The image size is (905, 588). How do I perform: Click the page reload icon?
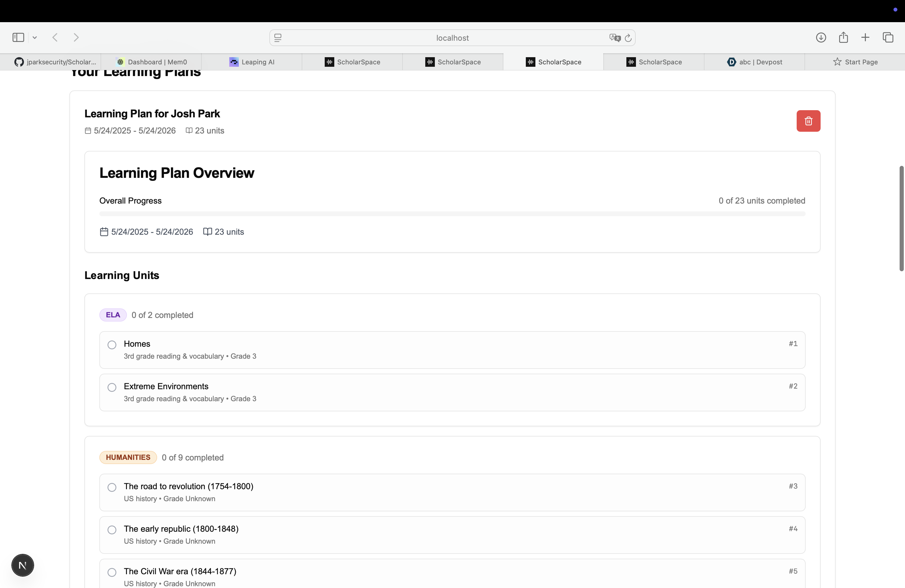(628, 38)
